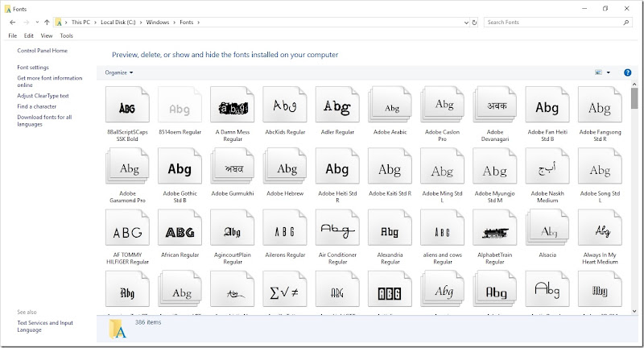Click the Search Fonts input field
Image resolution: width=644 pixels, height=348 pixels.
click(x=552, y=23)
